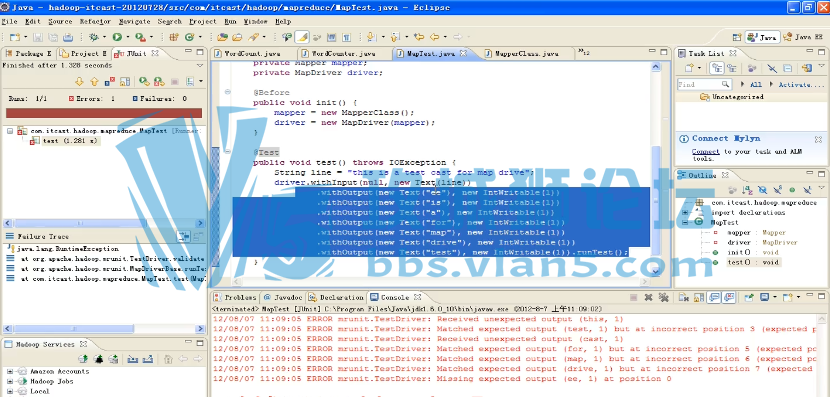Click the red JUnit progress bar

pyautogui.click(x=104, y=113)
